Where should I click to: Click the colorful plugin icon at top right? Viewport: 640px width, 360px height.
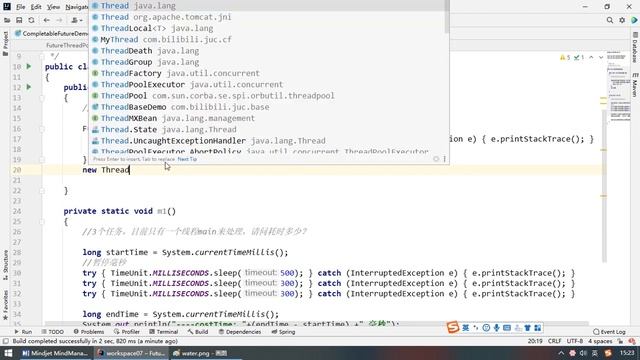coord(634,20)
